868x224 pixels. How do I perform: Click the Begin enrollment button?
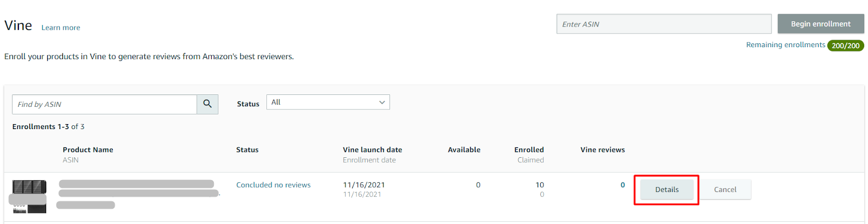pos(820,24)
